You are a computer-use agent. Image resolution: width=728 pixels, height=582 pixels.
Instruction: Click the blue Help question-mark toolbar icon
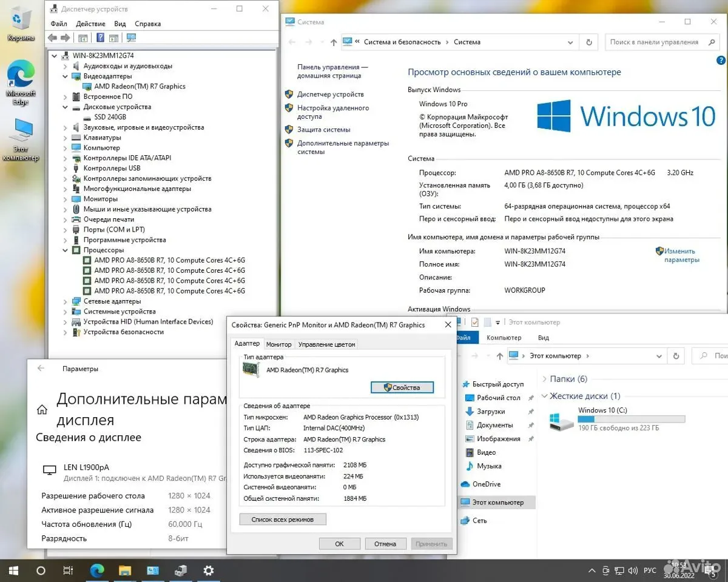[x=101, y=38]
